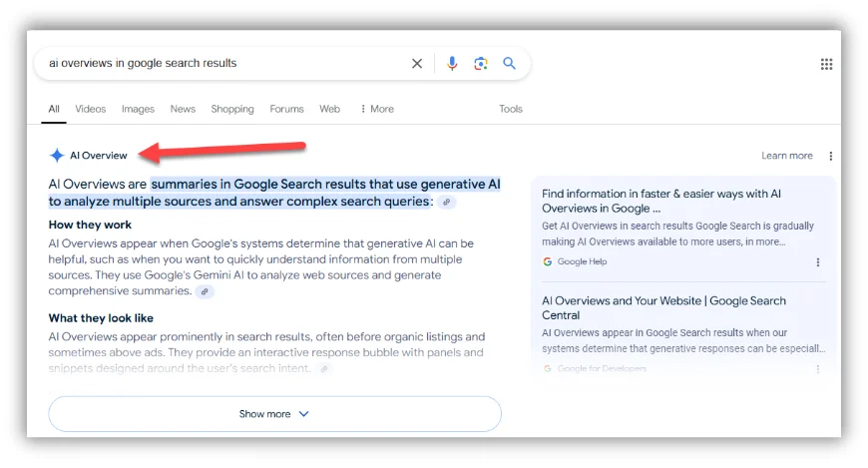
Task: Switch to the Videos tab
Action: 90,109
